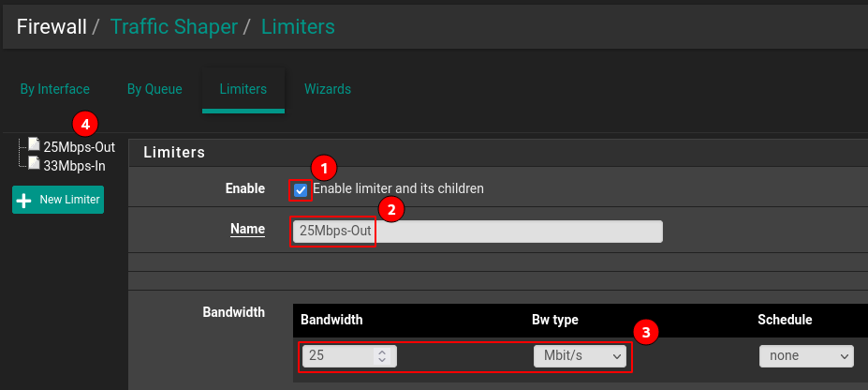The image size is (868, 390).
Task: Switch to the By Interface tab
Action: click(x=55, y=89)
